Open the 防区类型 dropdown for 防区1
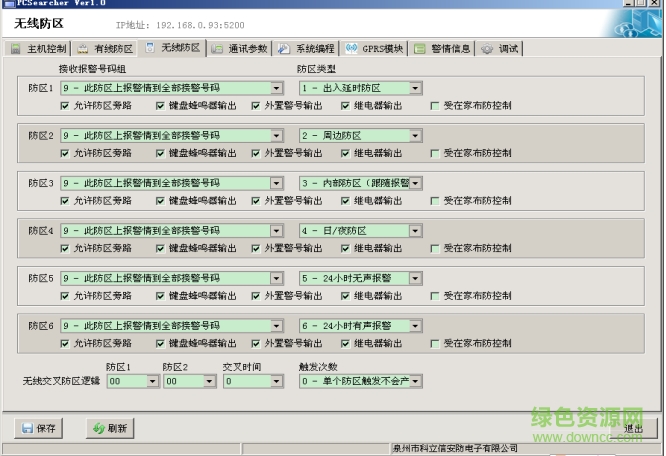 (416, 88)
